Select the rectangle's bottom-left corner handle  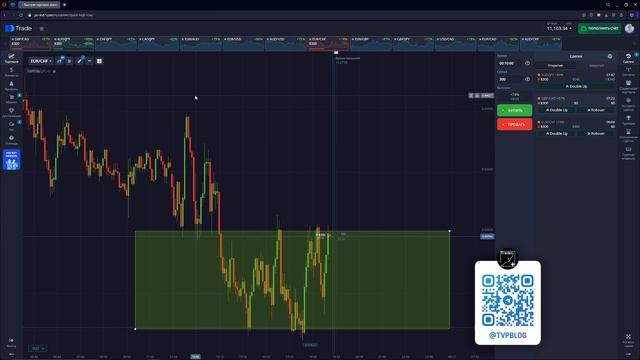tap(135, 329)
